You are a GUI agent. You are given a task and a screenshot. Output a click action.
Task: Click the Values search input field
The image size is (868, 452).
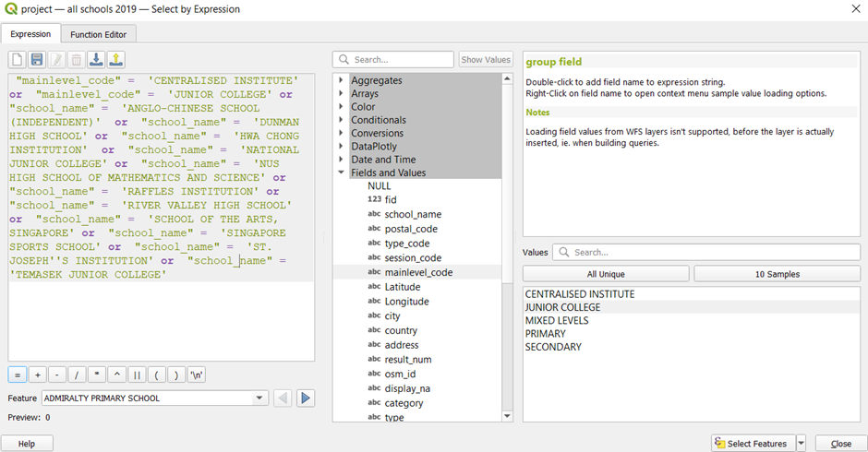706,252
